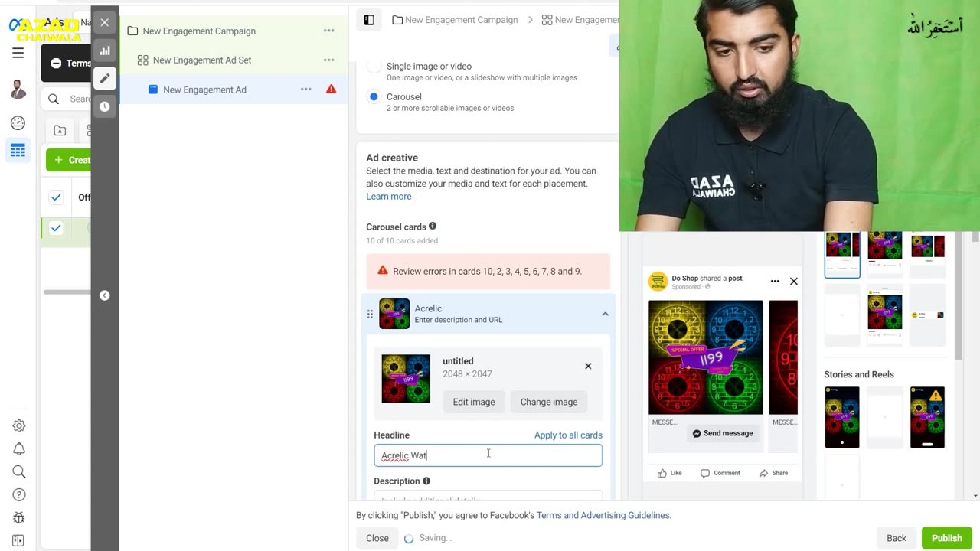Screen dimensions: 980x551
Task: Click the horizontal scrollbar in the left table
Action: tap(67, 292)
